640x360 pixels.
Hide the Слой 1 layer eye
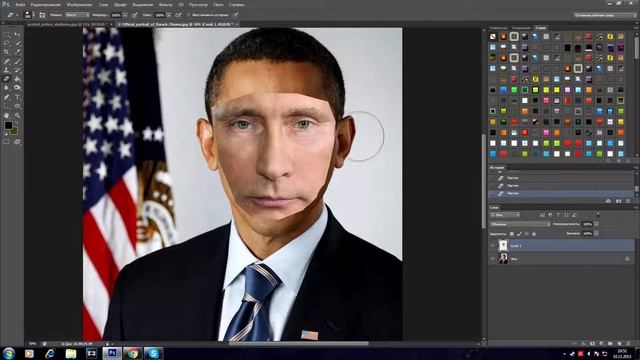(x=493, y=246)
